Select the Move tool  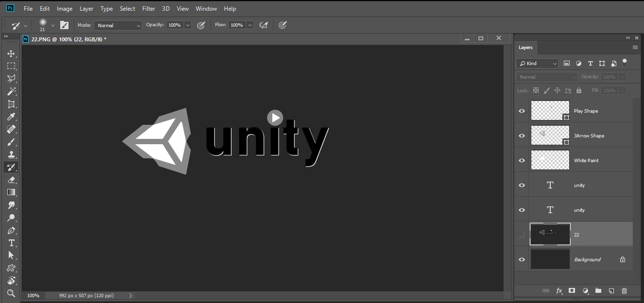[11, 53]
